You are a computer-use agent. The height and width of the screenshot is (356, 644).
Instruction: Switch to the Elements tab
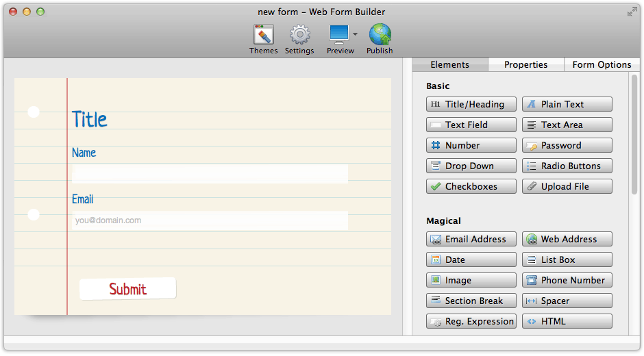449,64
